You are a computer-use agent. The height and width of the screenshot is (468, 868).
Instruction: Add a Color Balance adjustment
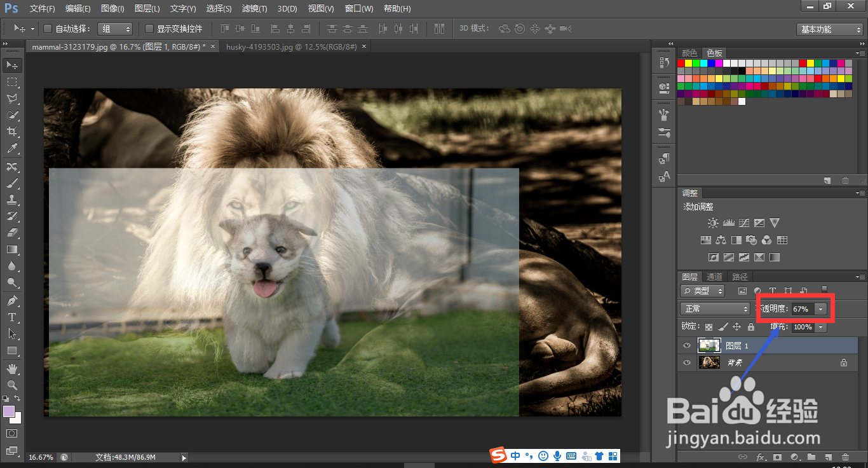coord(721,240)
